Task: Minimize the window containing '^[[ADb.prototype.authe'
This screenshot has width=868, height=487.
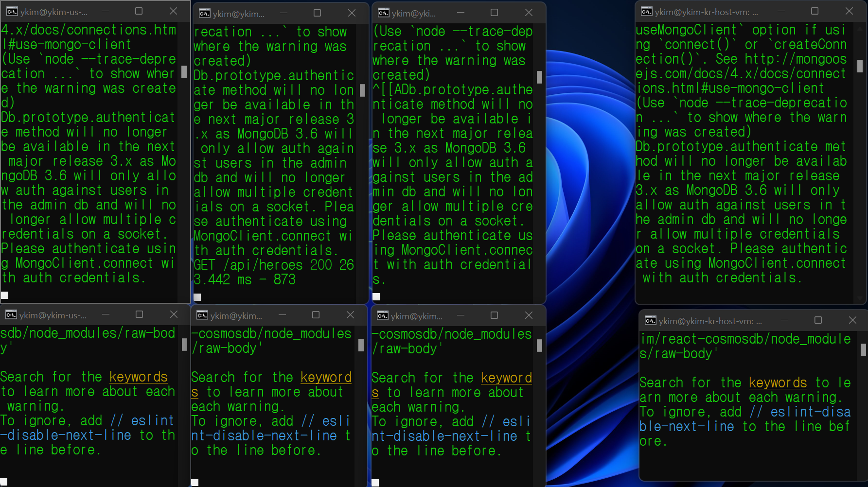Action: coord(461,13)
